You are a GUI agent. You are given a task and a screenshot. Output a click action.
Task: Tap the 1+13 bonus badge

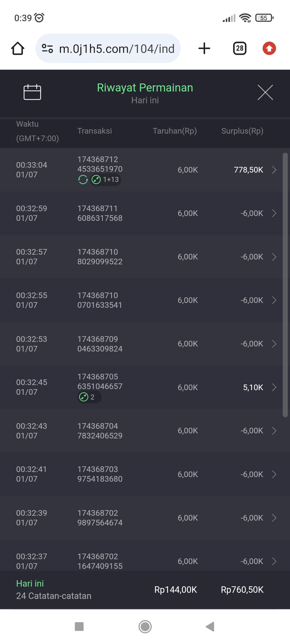tap(106, 180)
